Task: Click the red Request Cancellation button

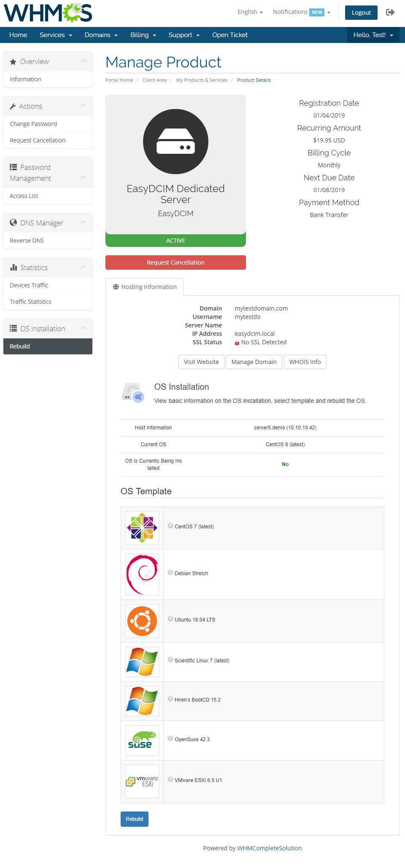Action: [x=175, y=263]
